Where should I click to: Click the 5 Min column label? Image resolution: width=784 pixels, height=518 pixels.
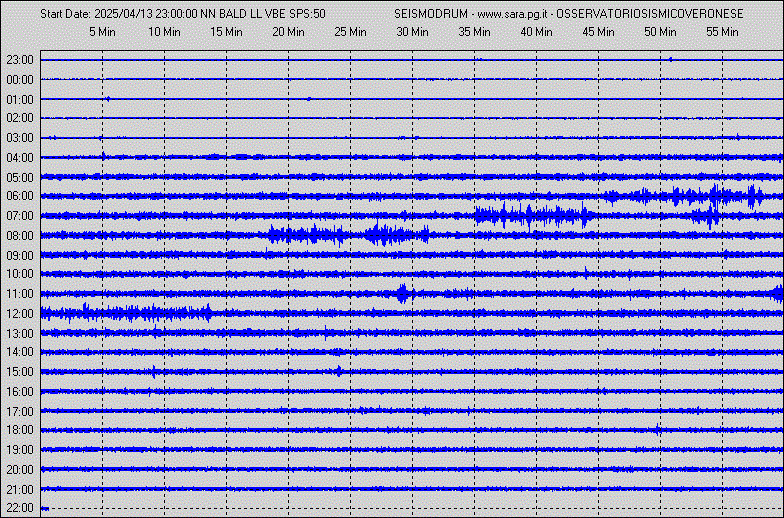(102, 32)
